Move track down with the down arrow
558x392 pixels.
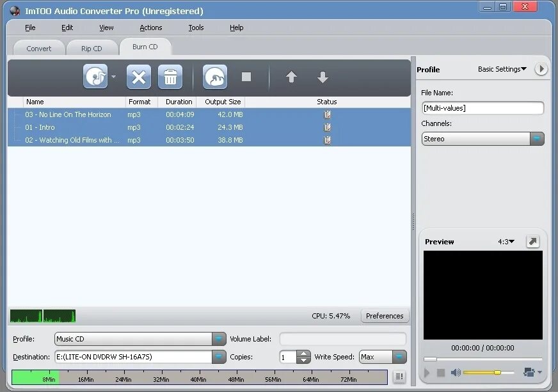pyautogui.click(x=323, y=77)
